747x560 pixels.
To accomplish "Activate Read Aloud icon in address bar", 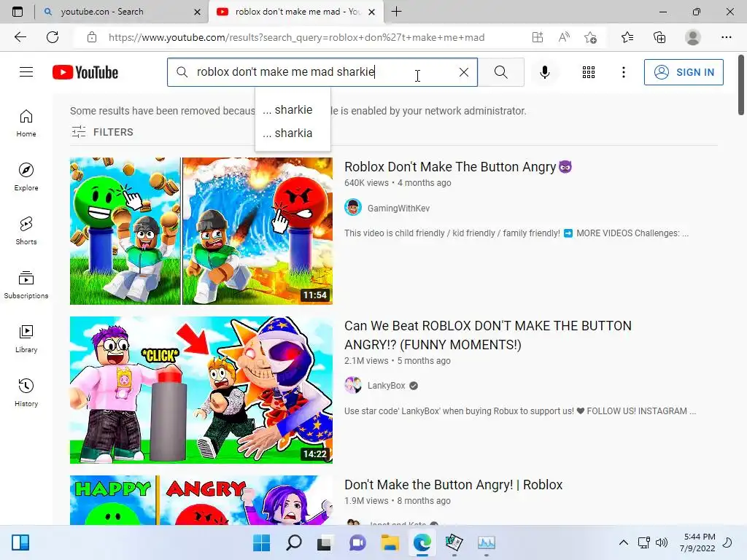I will coord(564,37).
